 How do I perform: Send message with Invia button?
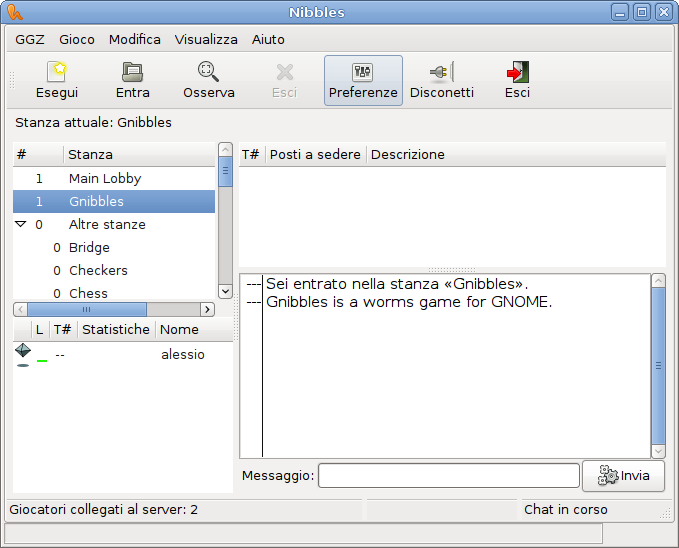(624, 476)
